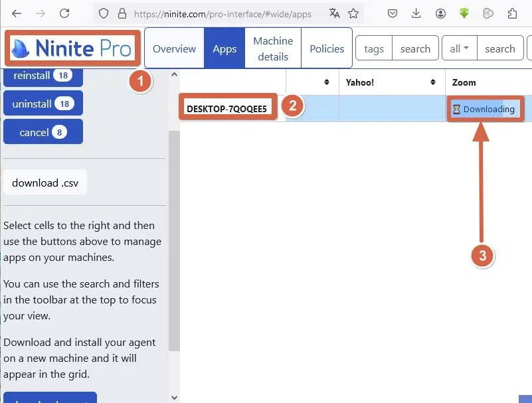532x403 pixels.
Task: Open the Machine details tab
Action: (x=273, y=48)
